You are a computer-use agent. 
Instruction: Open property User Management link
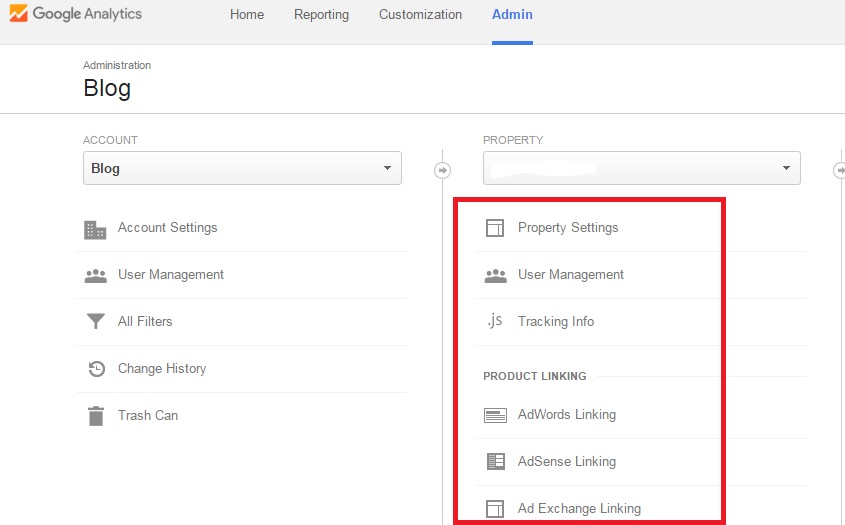(x=570, y=275)
